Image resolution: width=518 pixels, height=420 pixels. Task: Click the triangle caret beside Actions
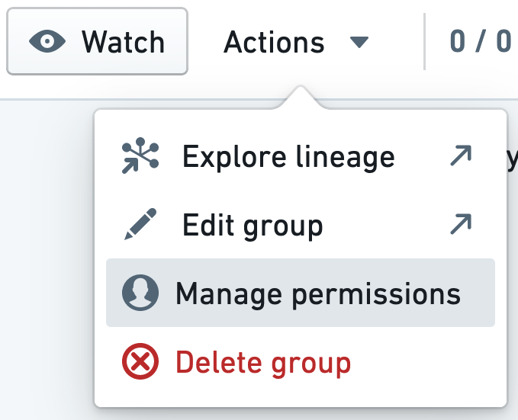(359, 42)
